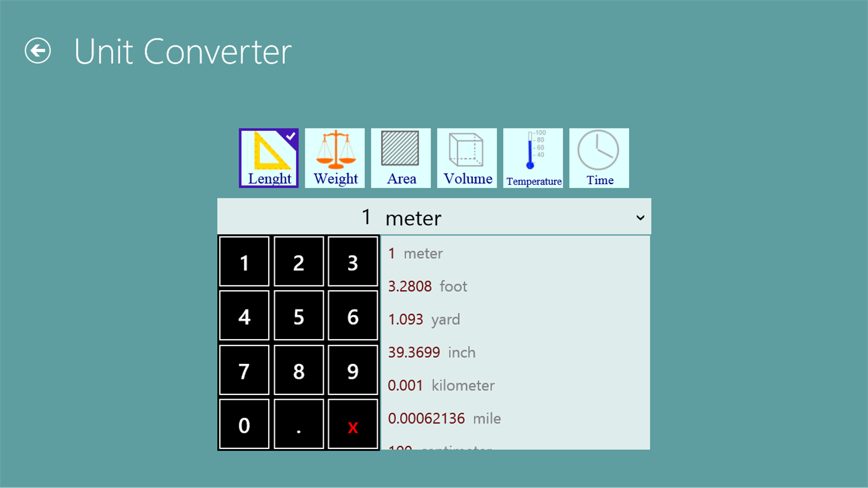Switch to the Area converter icon

[400, 157]
